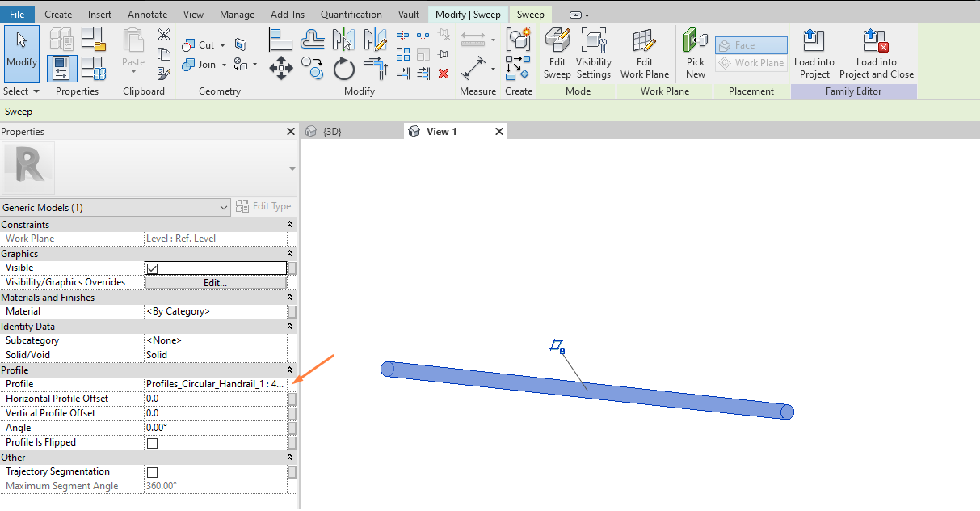This screenshot has height=511, width=980.
Task: Click the Edit button for Visibility/Graphics Overrides
Action: pyautogui.click(x=215, y=281)
